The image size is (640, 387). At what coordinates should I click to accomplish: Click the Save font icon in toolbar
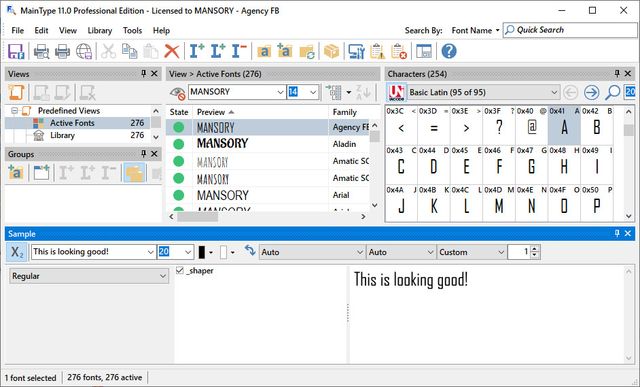[16, 51]
